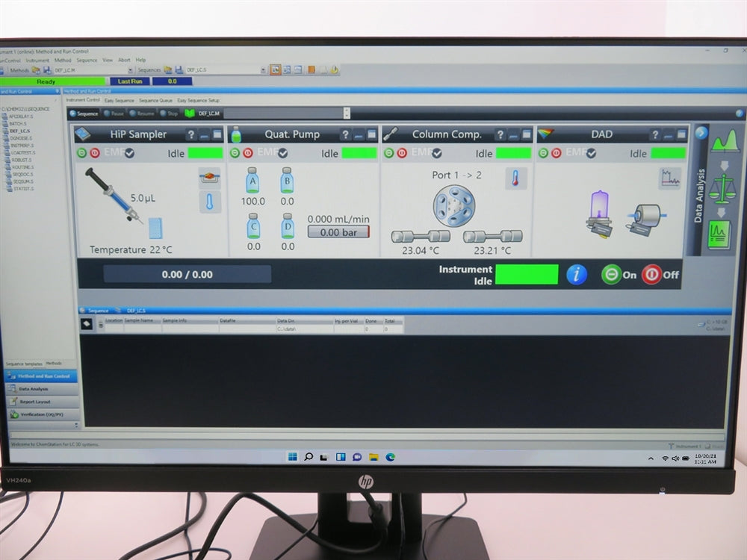This screenshot has height=560, width=747.
Task: Click the Data Analysis balance scale icon
Action: 722,190
